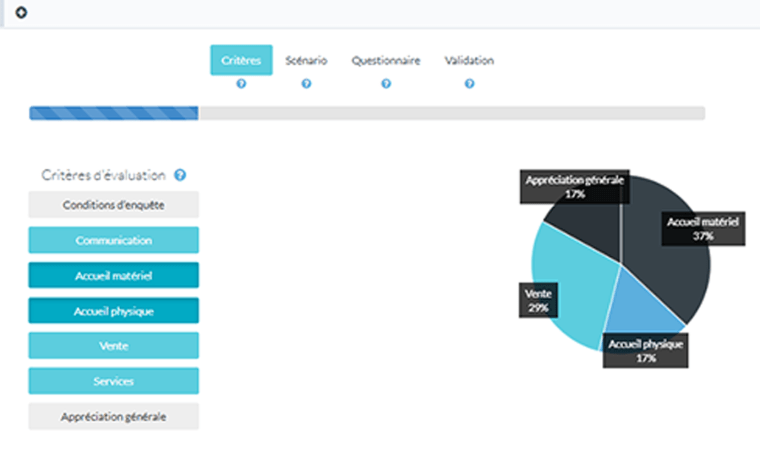Viewport: 760px width, 475px height.
Task: Select the Vente criterion button
Action: click(x=113, y=346)
